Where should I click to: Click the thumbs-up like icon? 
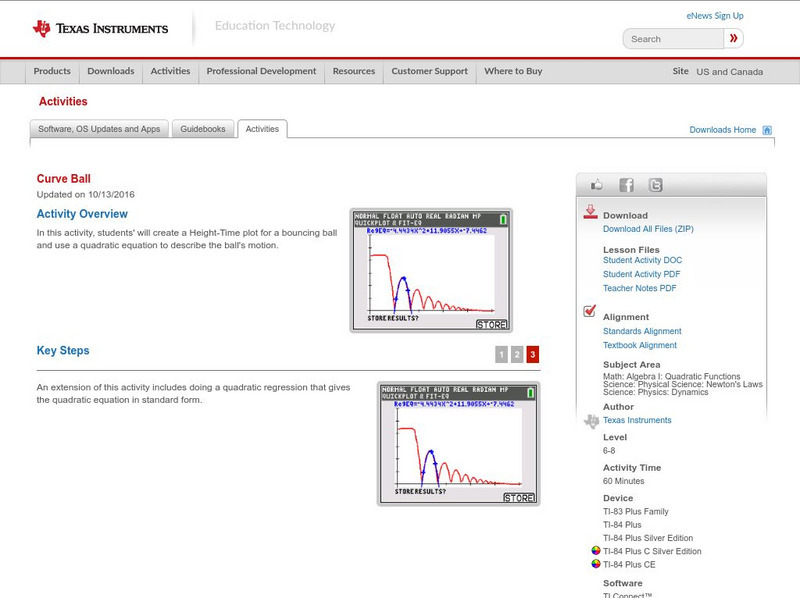pyautogui.click(x=597, y=185)
